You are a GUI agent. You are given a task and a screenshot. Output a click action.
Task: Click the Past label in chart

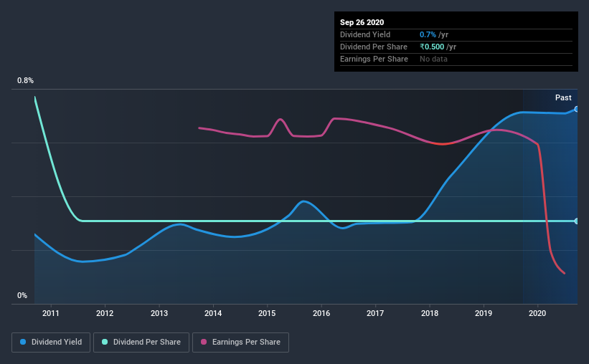click(x=563, y=97)
